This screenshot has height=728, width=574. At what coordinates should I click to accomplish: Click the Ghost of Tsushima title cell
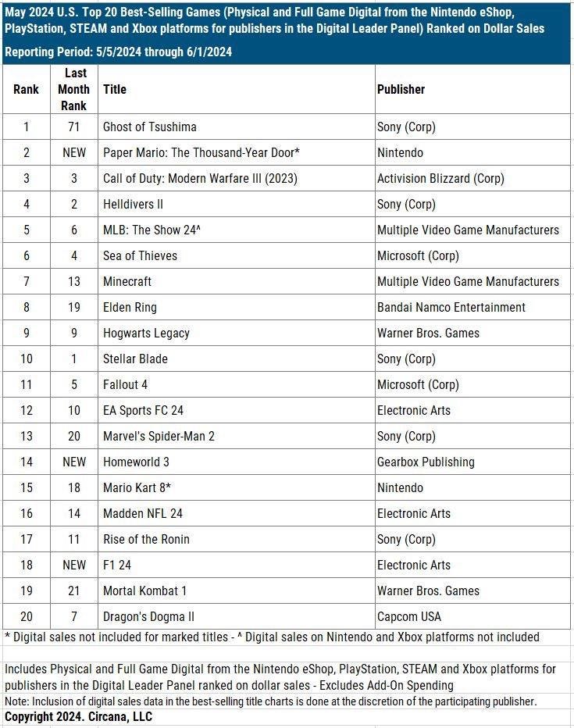coord(150,127)
